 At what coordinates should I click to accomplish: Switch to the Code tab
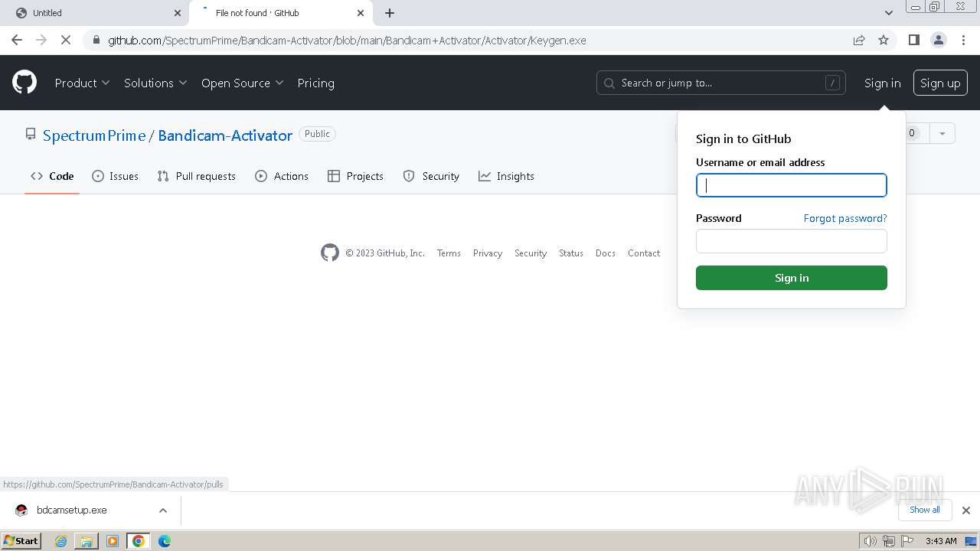52,176
